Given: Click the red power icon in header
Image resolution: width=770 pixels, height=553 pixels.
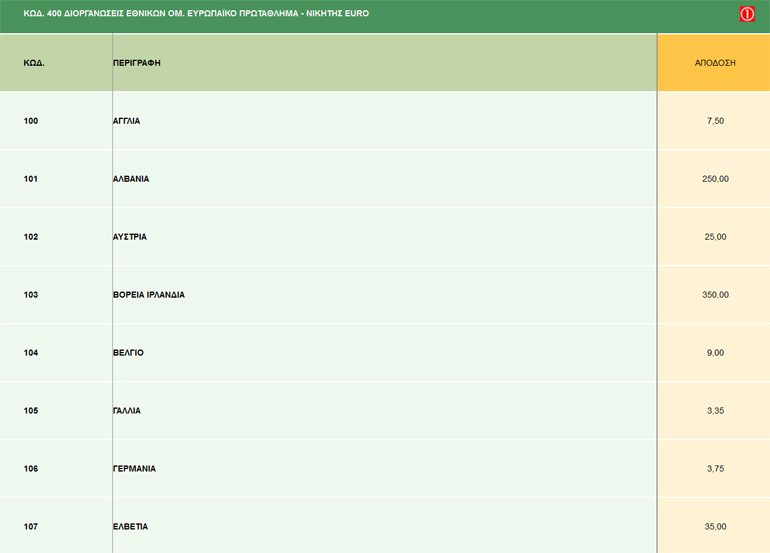Looking at the screenshot, I should [x=746, y=14].
